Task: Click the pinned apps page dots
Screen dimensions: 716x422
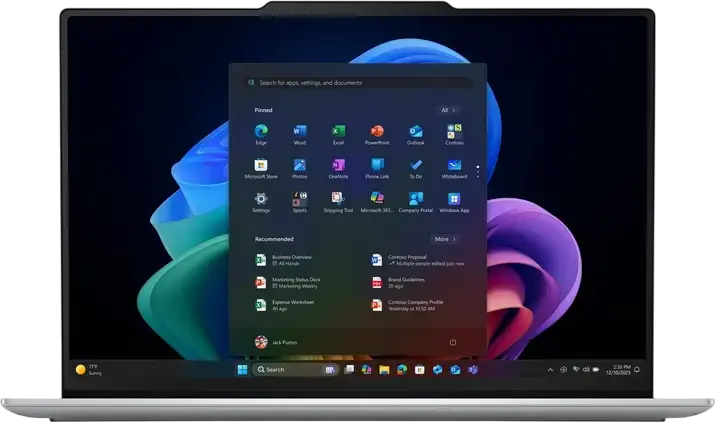Action: (478, 172)
